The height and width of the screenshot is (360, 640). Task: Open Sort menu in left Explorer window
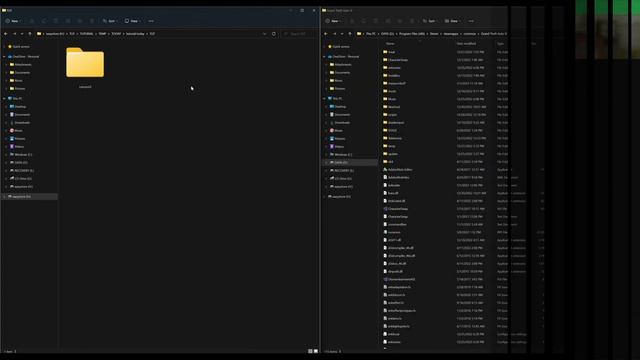(109, 21)
